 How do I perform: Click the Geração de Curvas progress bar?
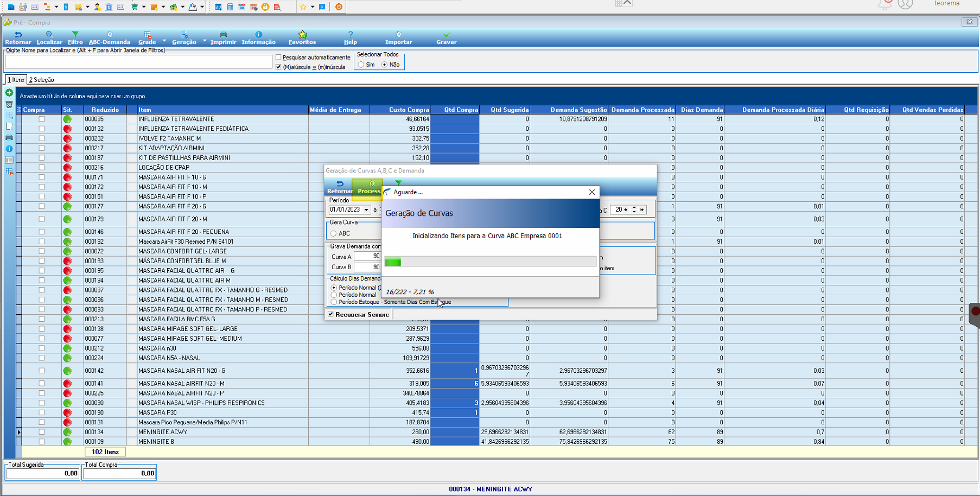coord(491,262)
